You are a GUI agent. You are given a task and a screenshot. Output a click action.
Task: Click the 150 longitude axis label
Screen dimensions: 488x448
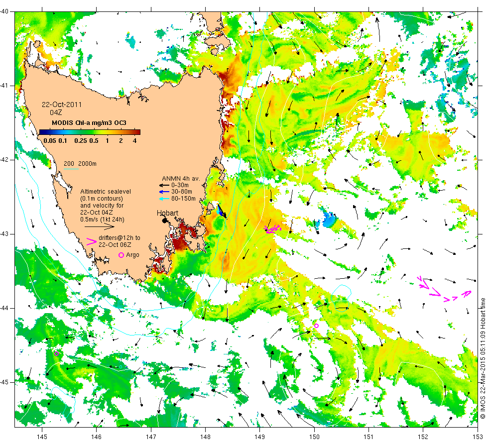point(314,437)
